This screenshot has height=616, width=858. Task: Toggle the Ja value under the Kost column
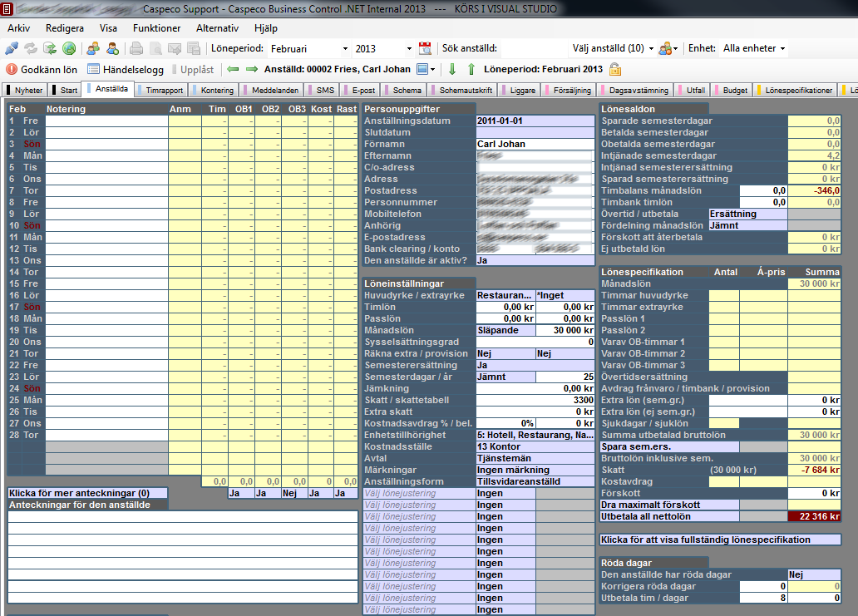[321, 494]
